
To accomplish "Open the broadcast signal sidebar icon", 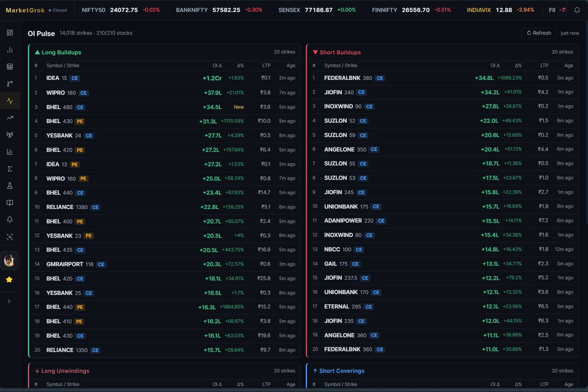I will tap(10, 135).
